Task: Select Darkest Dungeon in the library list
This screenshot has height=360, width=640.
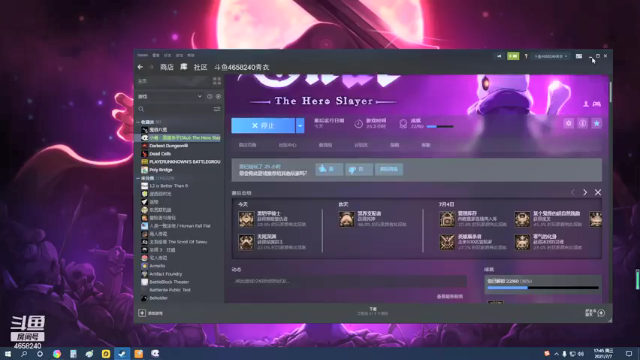Action: tap(168, 146)
